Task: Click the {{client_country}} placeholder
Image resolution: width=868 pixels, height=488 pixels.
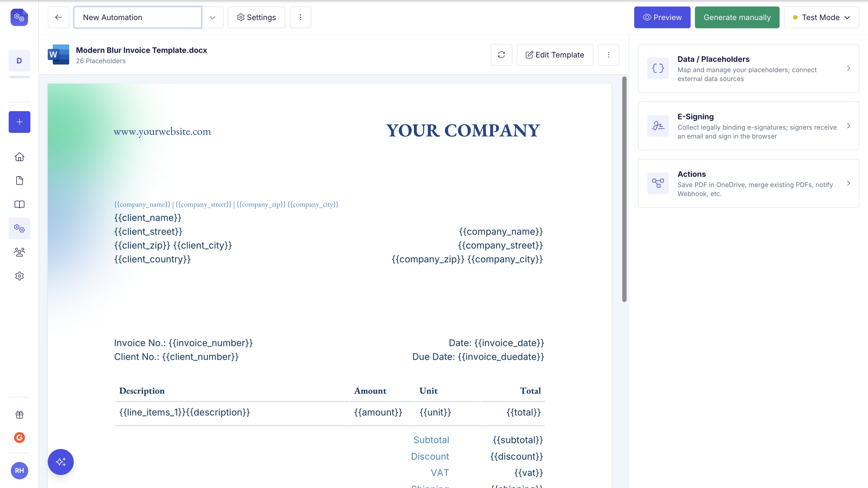Action: [152, 259]
